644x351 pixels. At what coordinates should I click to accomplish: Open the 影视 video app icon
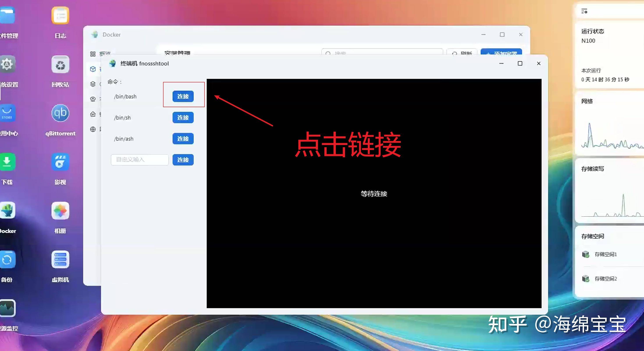click(x=60, y=162)
